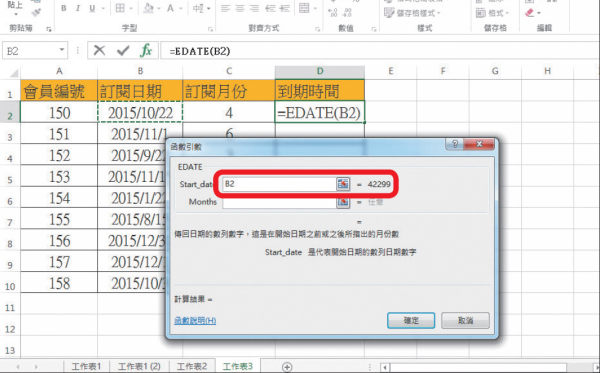Switch to sheet tab 工作表1 (2)
The image size is (600, 373).
coord(139,366)
